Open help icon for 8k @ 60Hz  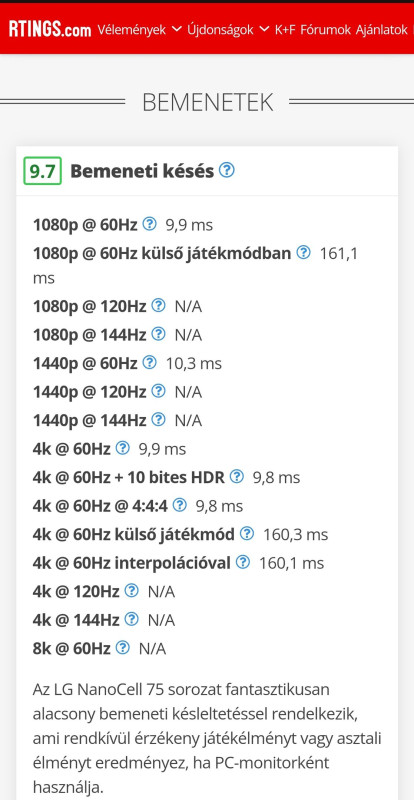(123, 648)
